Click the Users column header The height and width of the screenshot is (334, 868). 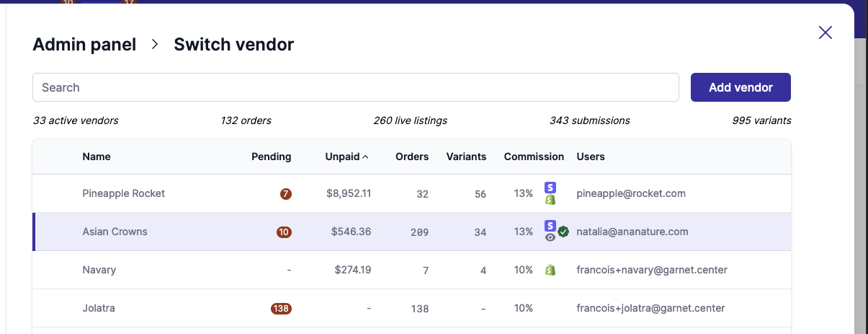pyautogui.click(x=591, y=157)
